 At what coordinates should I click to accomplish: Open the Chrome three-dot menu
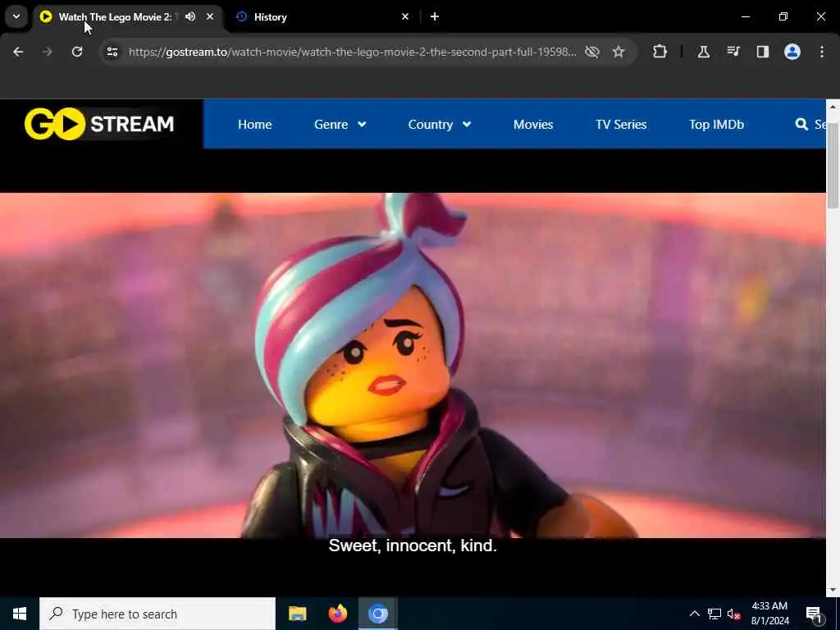click(822, 52)
